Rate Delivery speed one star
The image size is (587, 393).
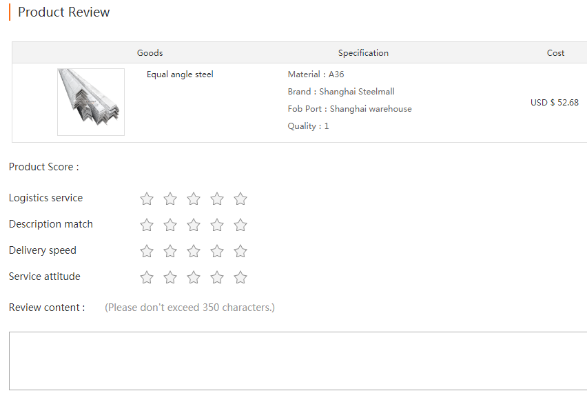tap(147, 251)
